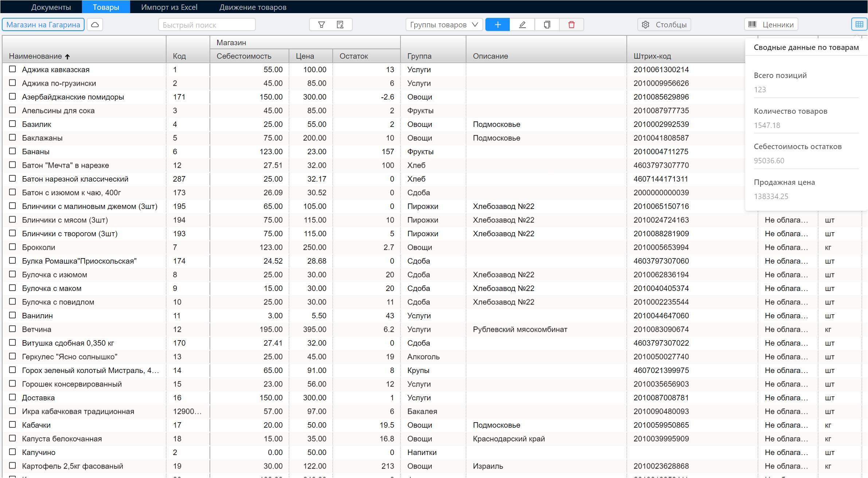Click Геркулес "Ясно солнышко" name
Screen dimensions: 868x478
coord(70,357)
